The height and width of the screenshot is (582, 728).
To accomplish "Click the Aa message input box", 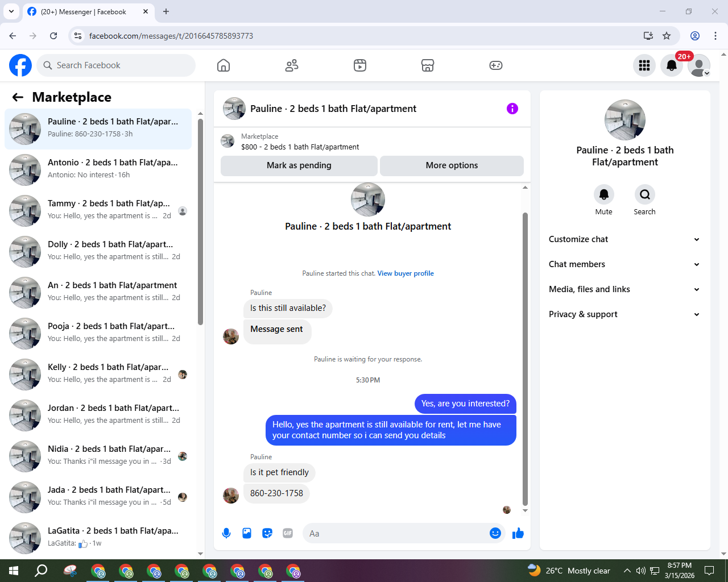I will [x=396, y=533].
